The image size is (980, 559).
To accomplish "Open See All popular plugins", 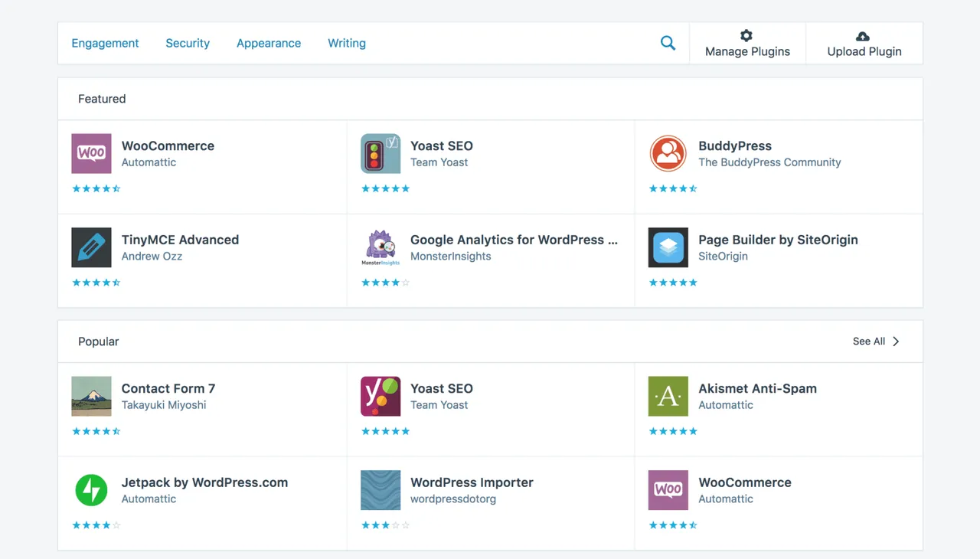I will [869, 342].
